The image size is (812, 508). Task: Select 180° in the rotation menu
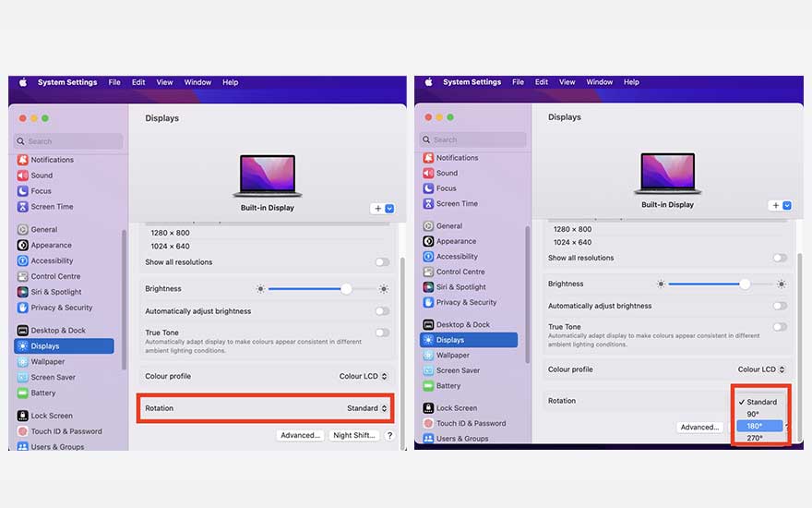[x=759, y=426]
